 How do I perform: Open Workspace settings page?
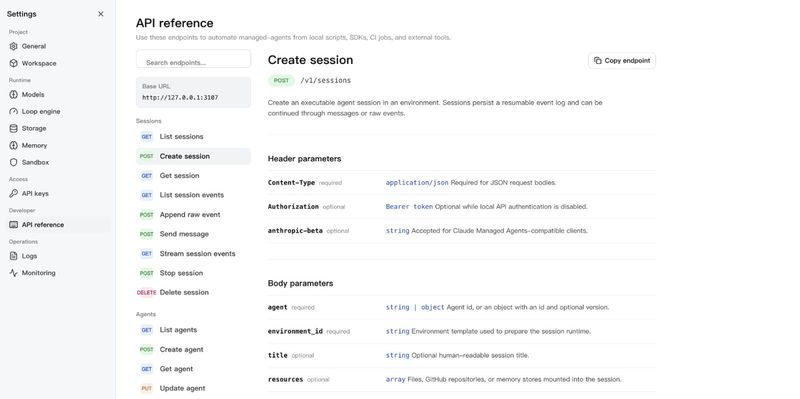(58, 63)
